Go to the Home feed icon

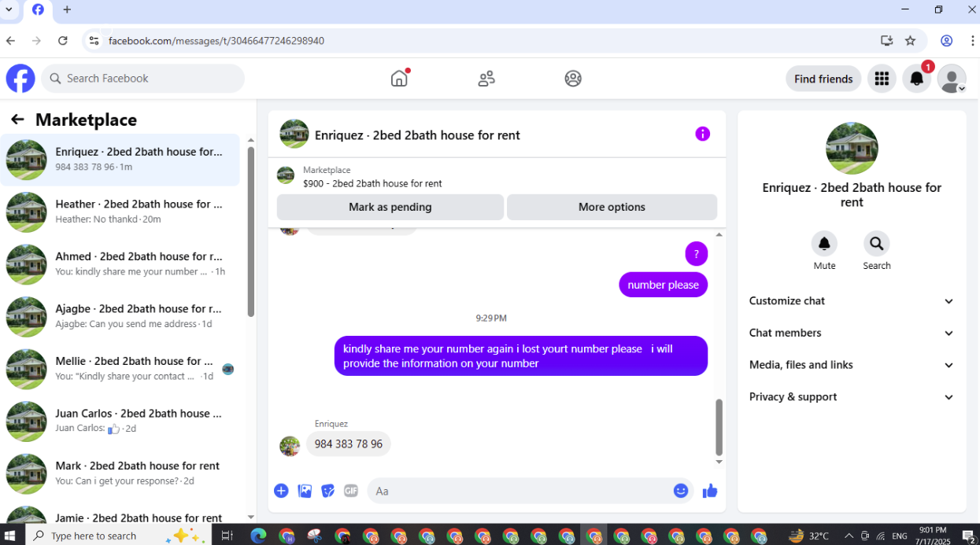point(400,79)
